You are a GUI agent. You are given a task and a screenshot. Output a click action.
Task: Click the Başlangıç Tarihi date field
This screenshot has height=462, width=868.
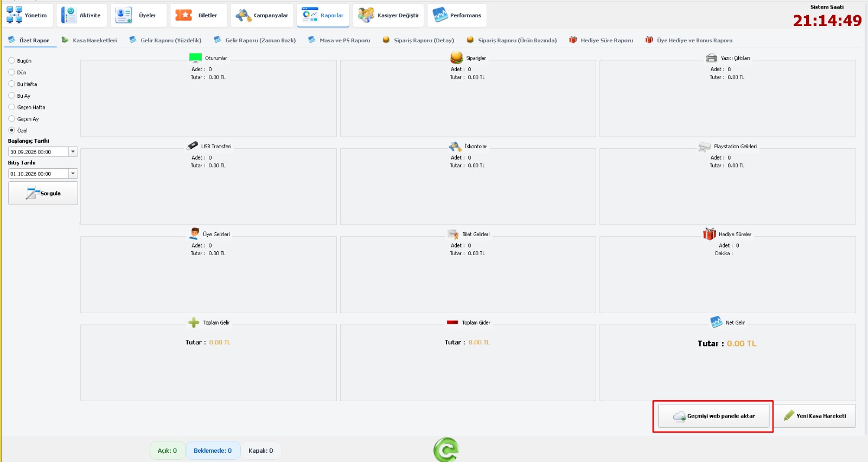coord(38,152)
